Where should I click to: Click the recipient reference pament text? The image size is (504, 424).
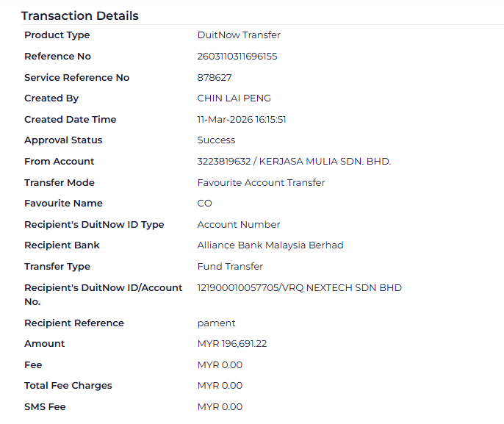(x=217, y=323)
